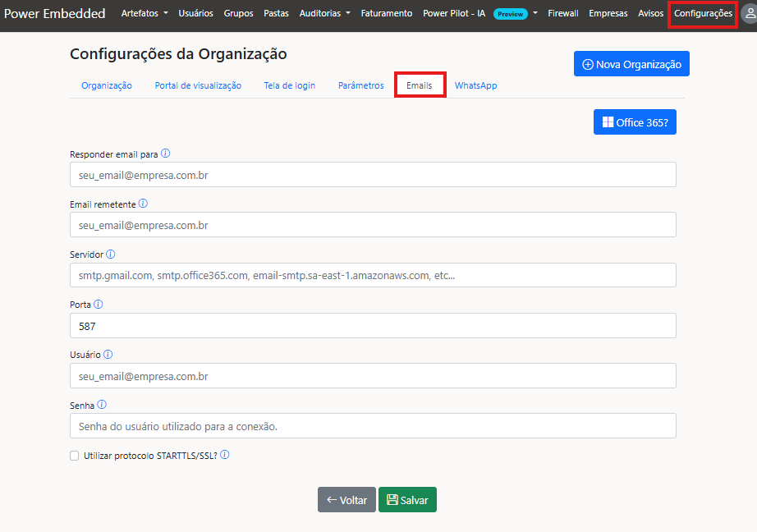Enable Utilizar protocolo STARTTLS/SSL checkbox
757x532 pixels.
click(75, 456)
